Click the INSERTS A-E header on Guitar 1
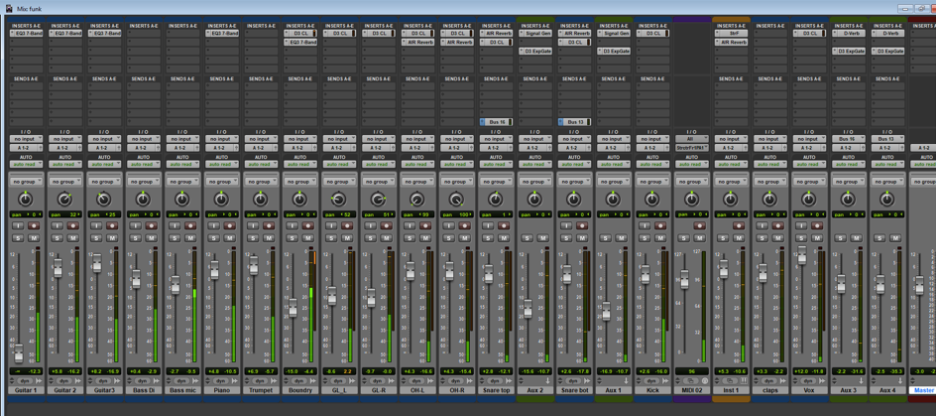The height and width of the screenshot is (416, 936). click(26, 26)
